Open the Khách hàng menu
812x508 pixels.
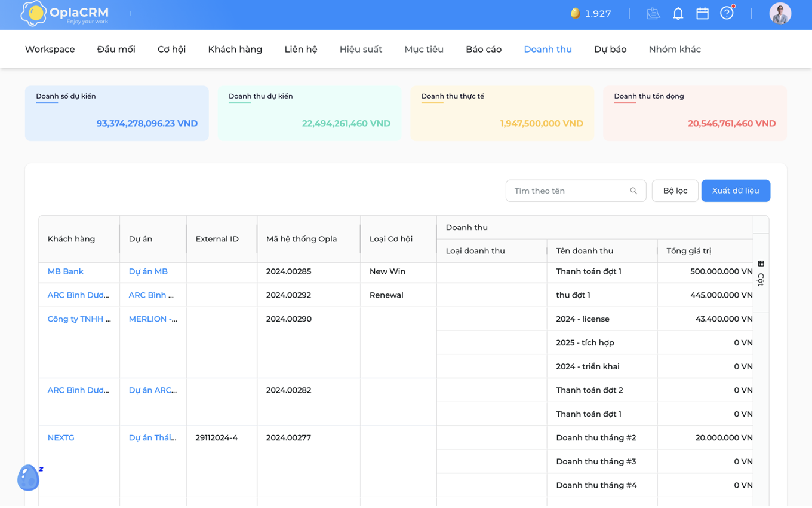pyautogui.click(x=235, y=50)
